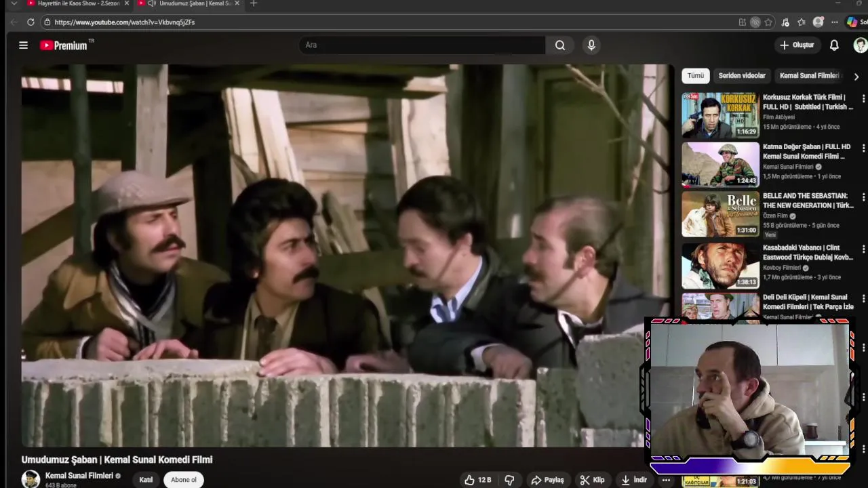The image size is (868, 488).
Task: Click the main video player
Action: [347, 256]
